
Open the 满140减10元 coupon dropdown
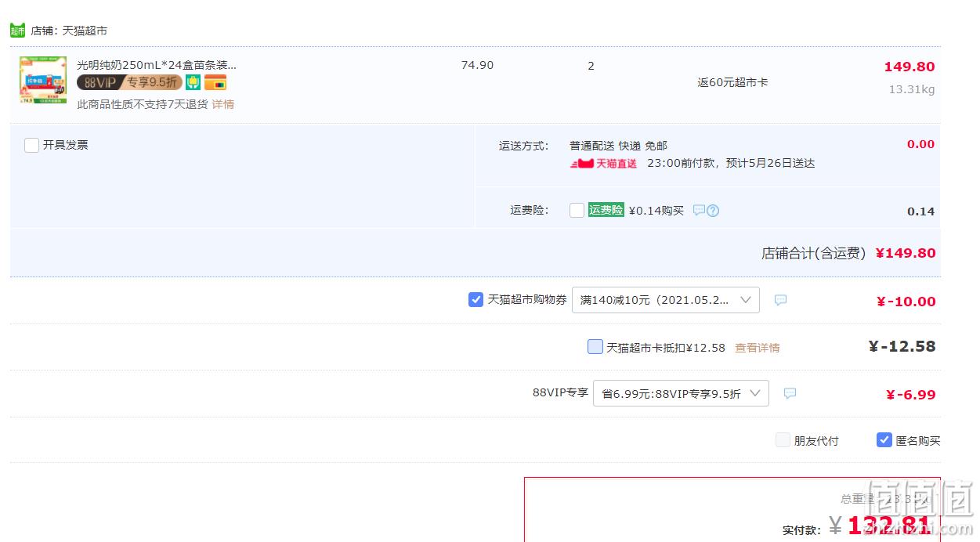pos(666,300)
